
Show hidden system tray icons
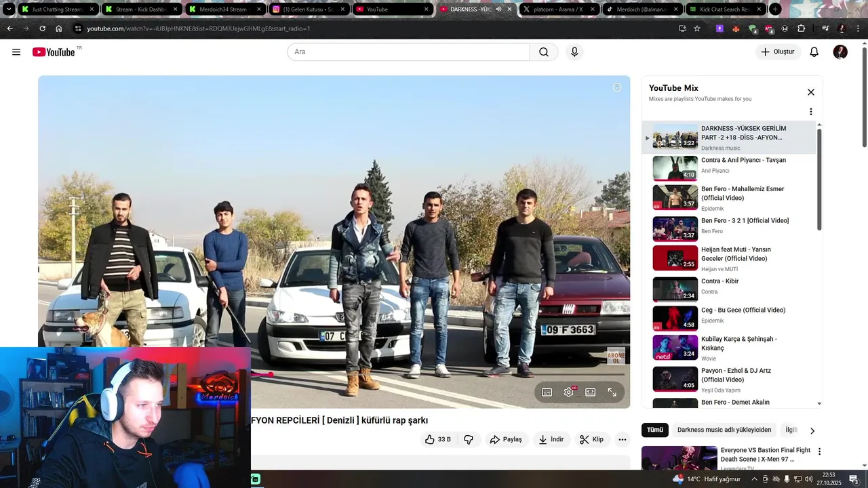tap(754, 479)
